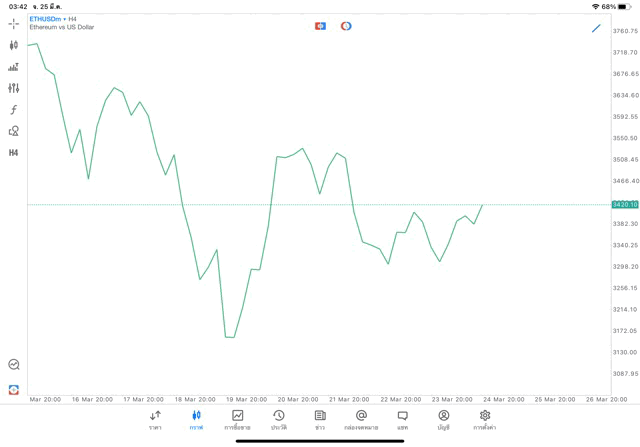Tap the red-blue circular icon above chart

click(346, 26)
